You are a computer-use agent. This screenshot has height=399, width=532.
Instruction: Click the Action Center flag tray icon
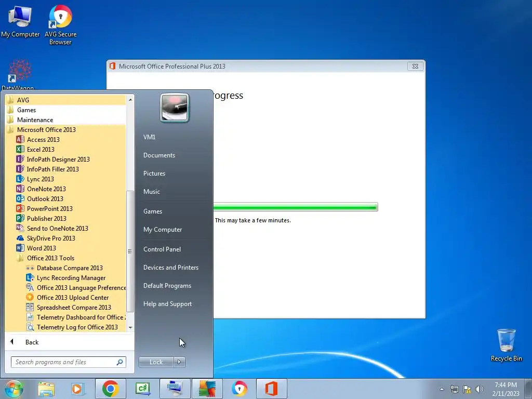click(467, 389)
